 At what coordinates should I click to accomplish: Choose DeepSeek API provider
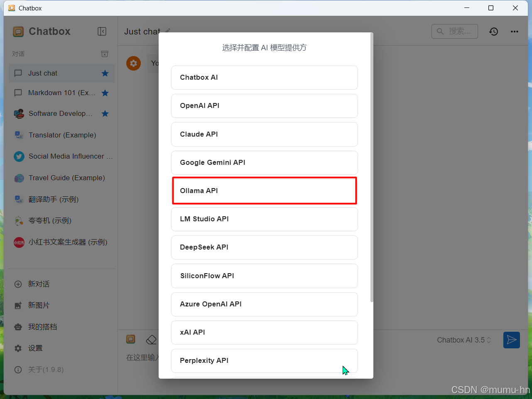click(x=265, y=247)
